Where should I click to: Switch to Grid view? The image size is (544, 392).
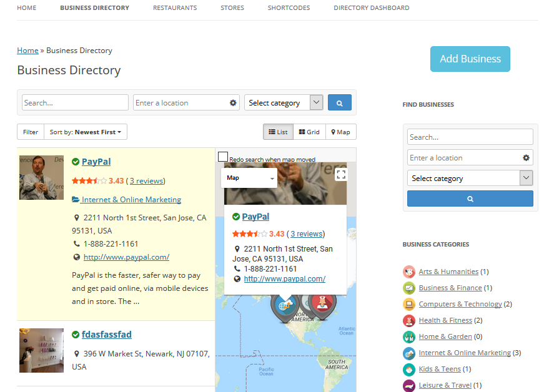click(309, 132)
